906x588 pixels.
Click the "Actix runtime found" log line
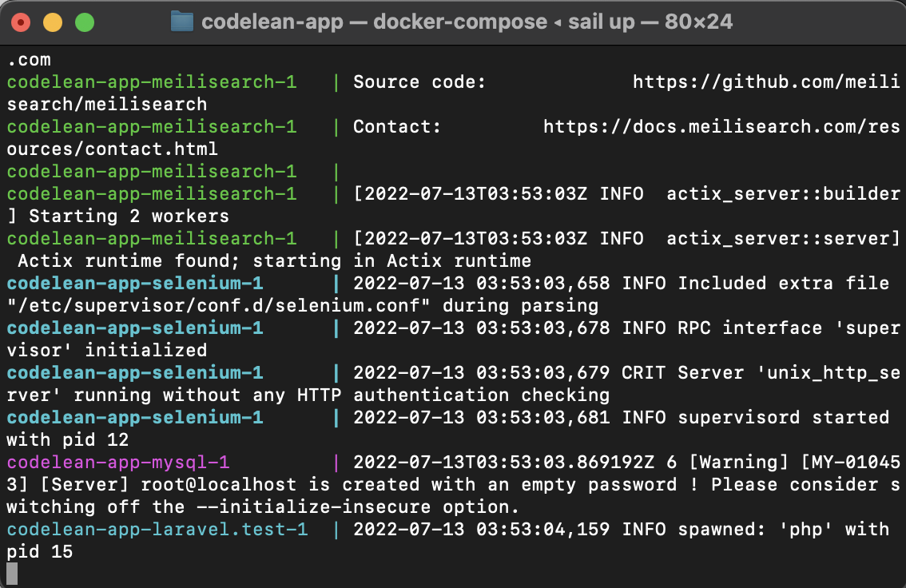coord(275,261)
